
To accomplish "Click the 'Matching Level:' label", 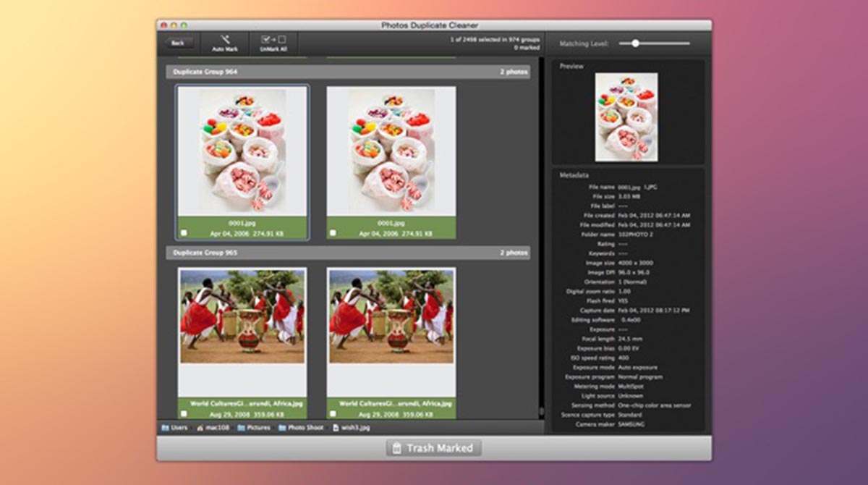I will point(584,43).
